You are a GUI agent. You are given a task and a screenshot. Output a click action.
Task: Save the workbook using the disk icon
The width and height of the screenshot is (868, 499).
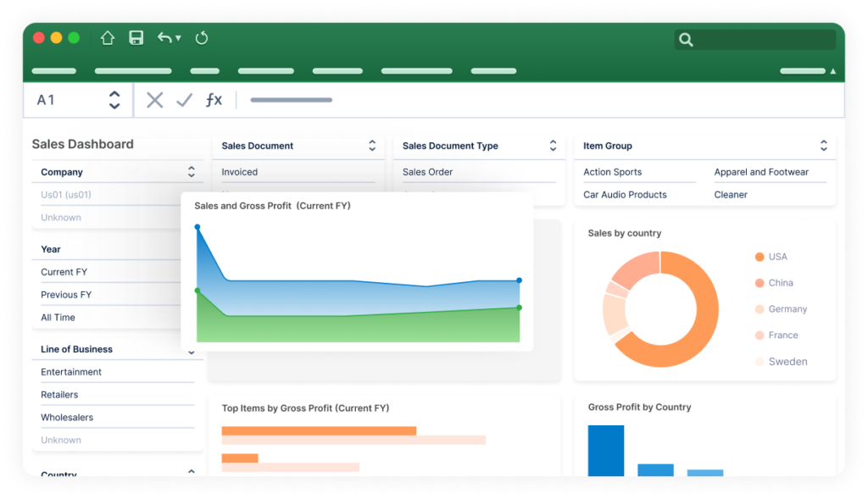[136, 37]
